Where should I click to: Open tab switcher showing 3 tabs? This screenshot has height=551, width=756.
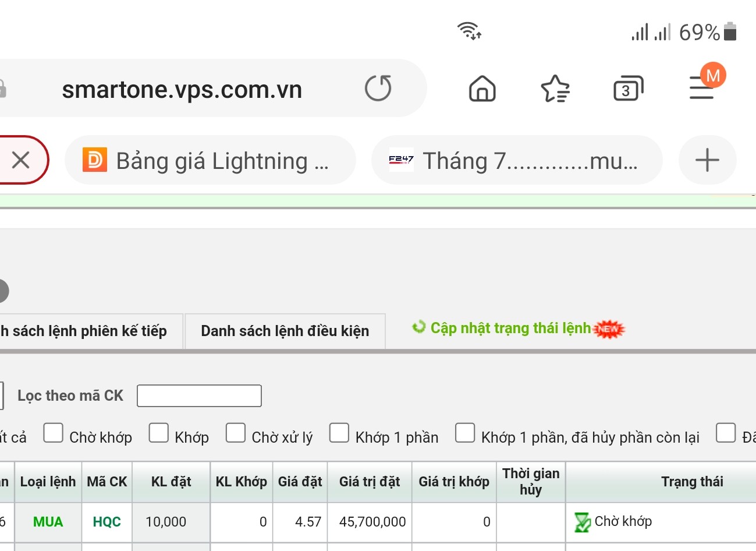tap(628, 89)
